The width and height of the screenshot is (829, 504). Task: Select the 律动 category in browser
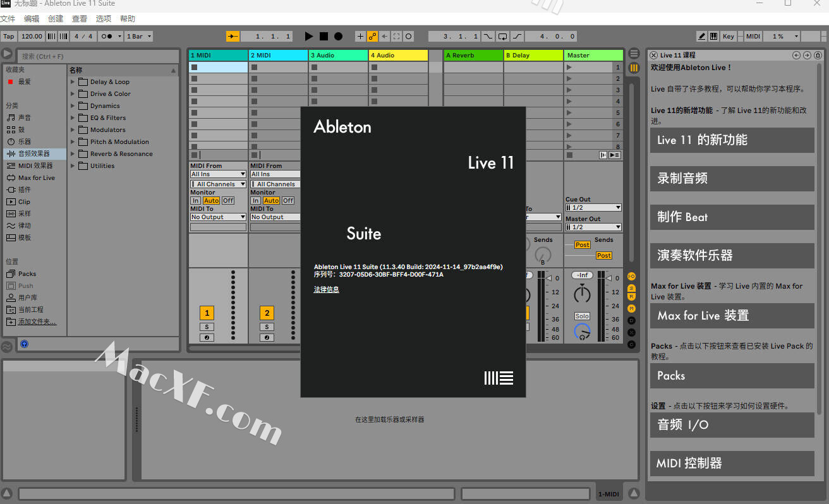[34, 225]
